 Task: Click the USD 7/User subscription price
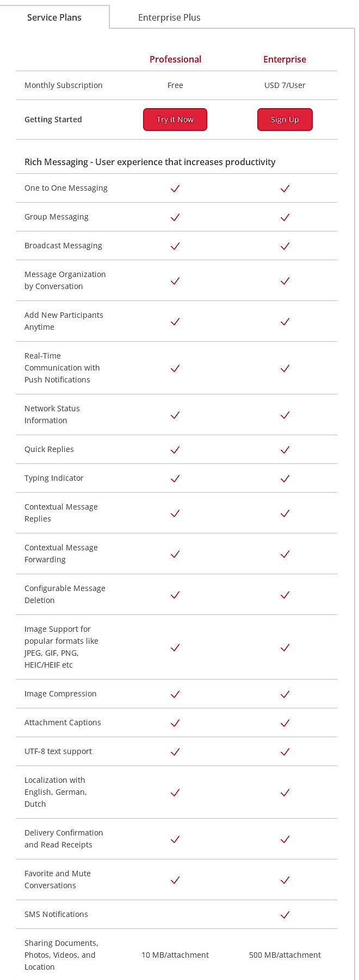tap(284, 85)
